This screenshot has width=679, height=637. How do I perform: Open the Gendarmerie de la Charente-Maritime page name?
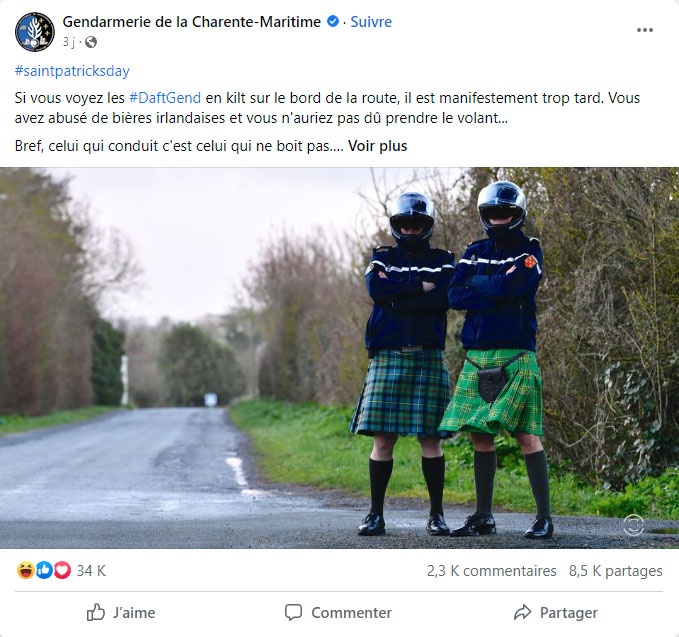coord(191,22)
